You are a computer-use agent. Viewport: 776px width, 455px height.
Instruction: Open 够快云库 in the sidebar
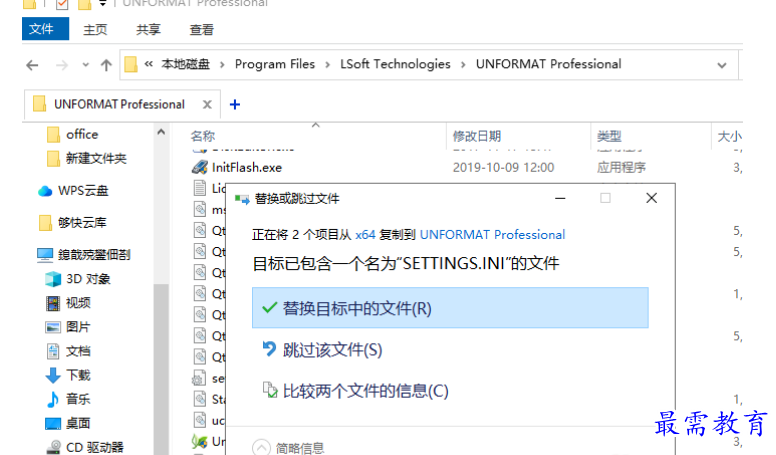(x=73, y=223)
